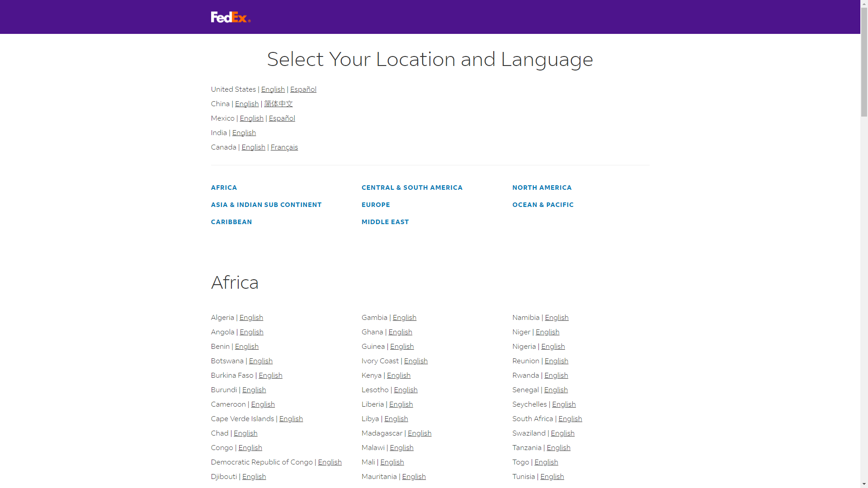Open the AFRICA region section

[224, 187]
